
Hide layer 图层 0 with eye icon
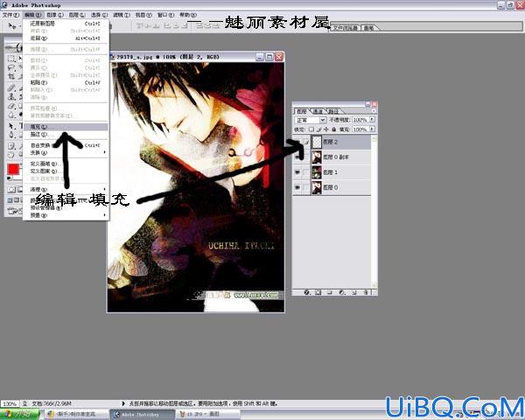click(297, 187)
